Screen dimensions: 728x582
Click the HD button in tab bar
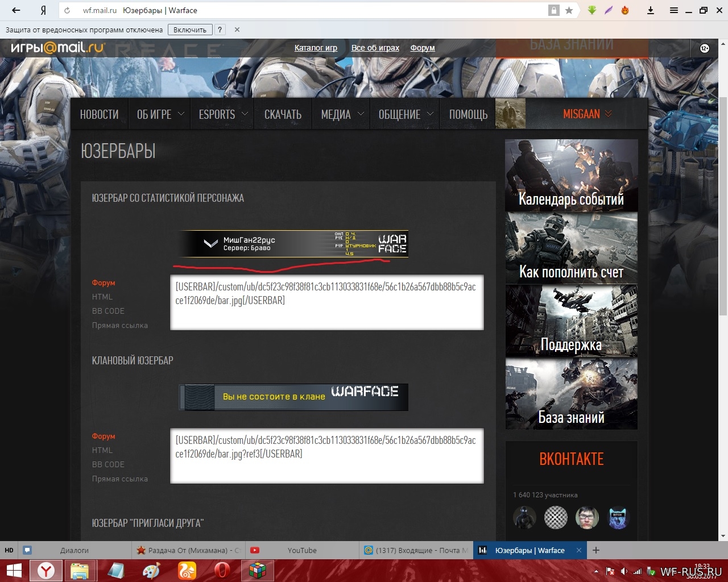tap(9, 550)
